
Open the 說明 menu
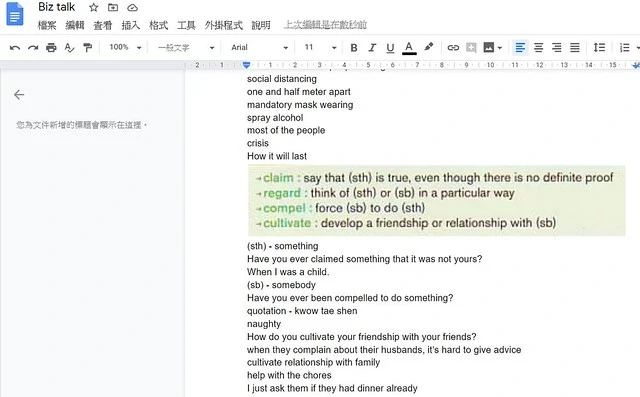261,25
